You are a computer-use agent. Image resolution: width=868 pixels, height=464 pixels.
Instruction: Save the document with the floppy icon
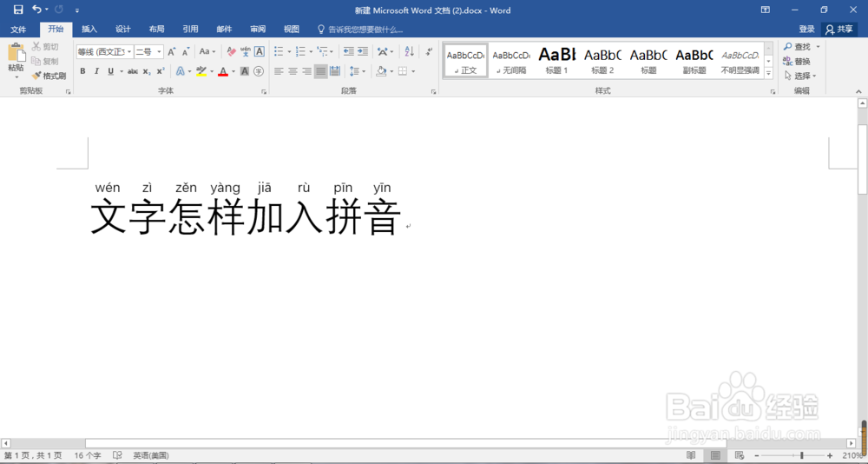[x=18, y=10]
